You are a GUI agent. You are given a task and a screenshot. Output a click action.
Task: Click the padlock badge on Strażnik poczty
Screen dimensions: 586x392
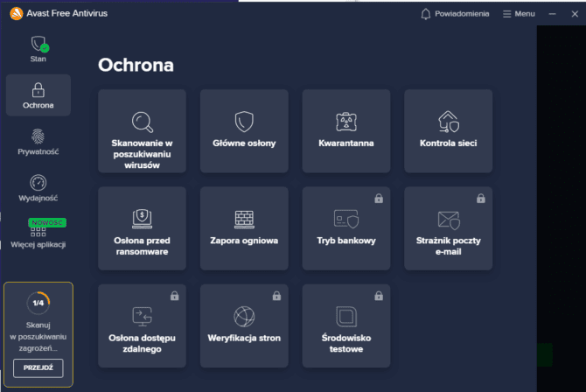click(481, 199)
